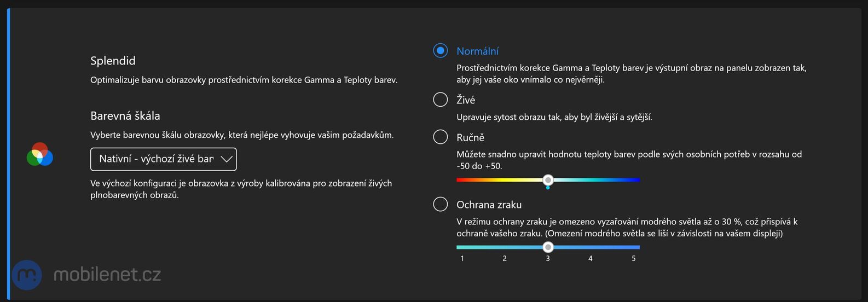Set eye care slider to level 5

[x=634, y=247]
